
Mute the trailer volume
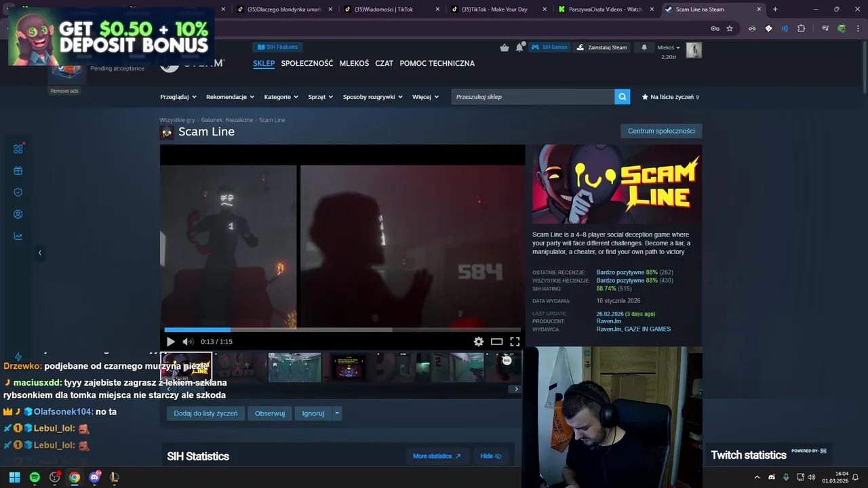click(x=188, y=342)
